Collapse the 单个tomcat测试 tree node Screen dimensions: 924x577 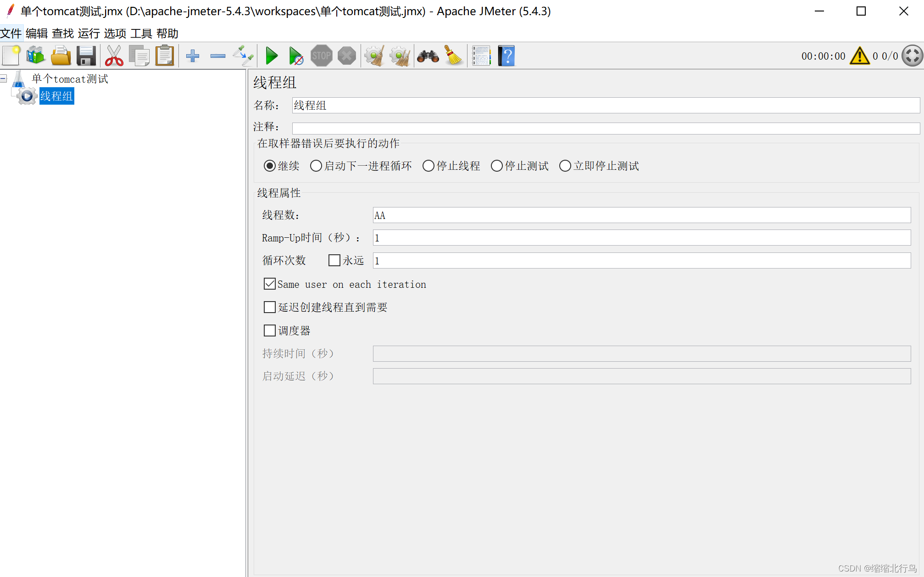point(3,78)
